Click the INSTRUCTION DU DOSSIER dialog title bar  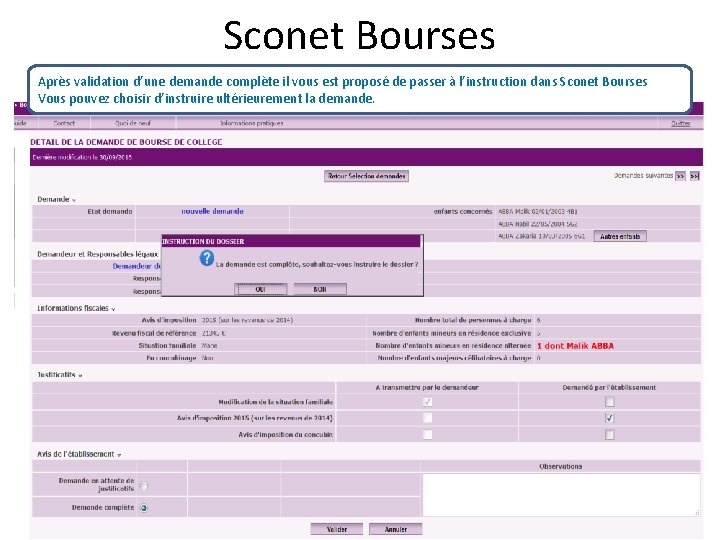coord(291,241)
